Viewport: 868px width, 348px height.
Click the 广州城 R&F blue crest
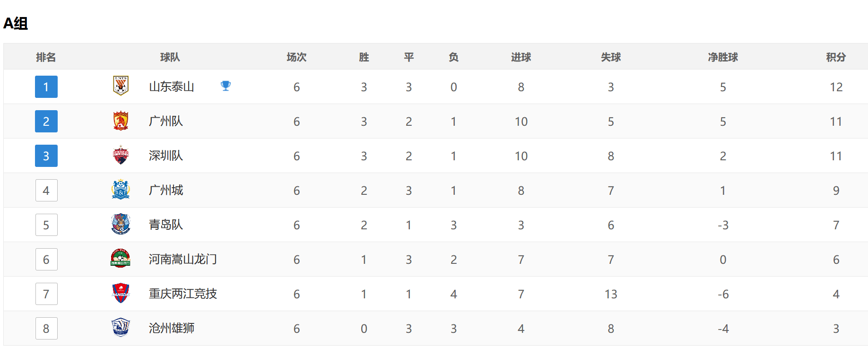pos(121,190)
